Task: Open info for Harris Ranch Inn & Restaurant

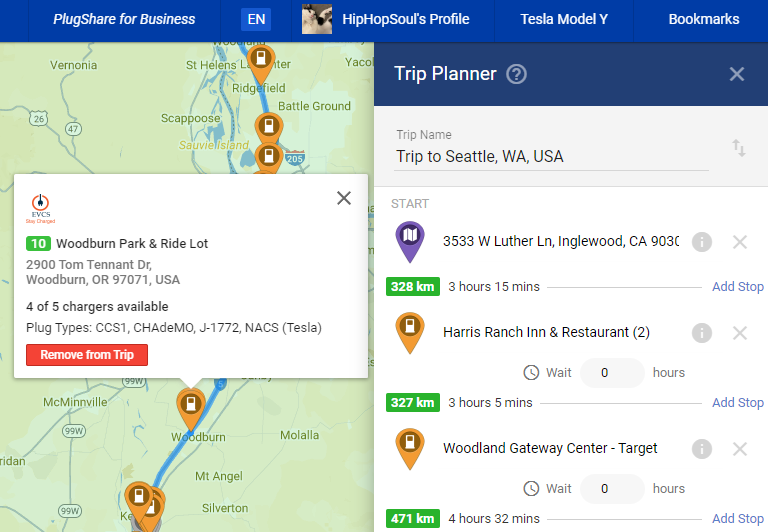Action: 702,333
